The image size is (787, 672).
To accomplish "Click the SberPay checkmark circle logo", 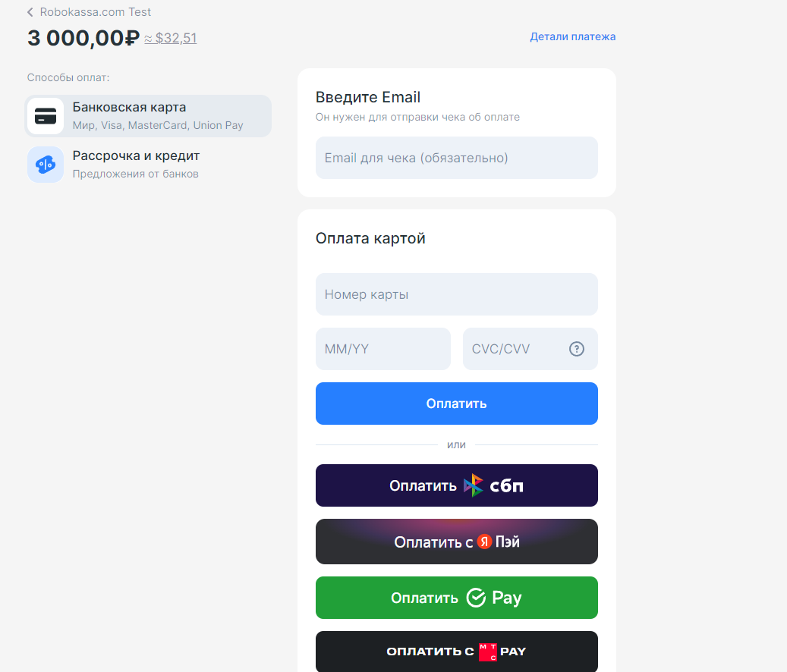I will [476, 598].
